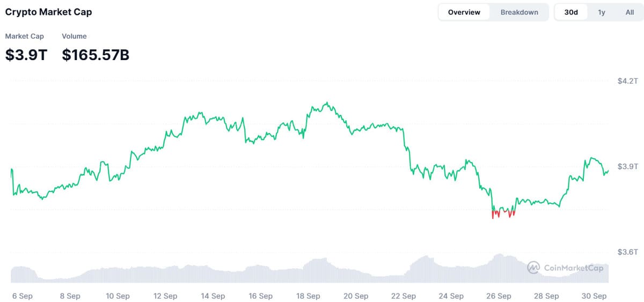
Task: Click the $3.6T axis label
Action: click(627, 252)
